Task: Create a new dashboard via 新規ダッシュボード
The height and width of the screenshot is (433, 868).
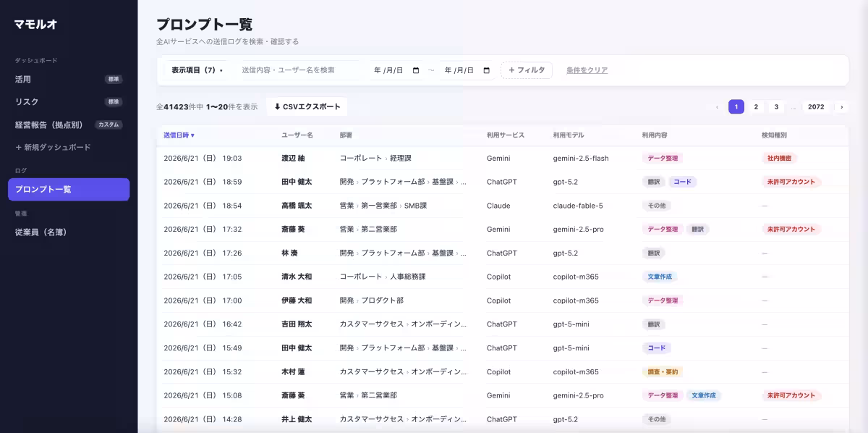Action: pos(53,147)
